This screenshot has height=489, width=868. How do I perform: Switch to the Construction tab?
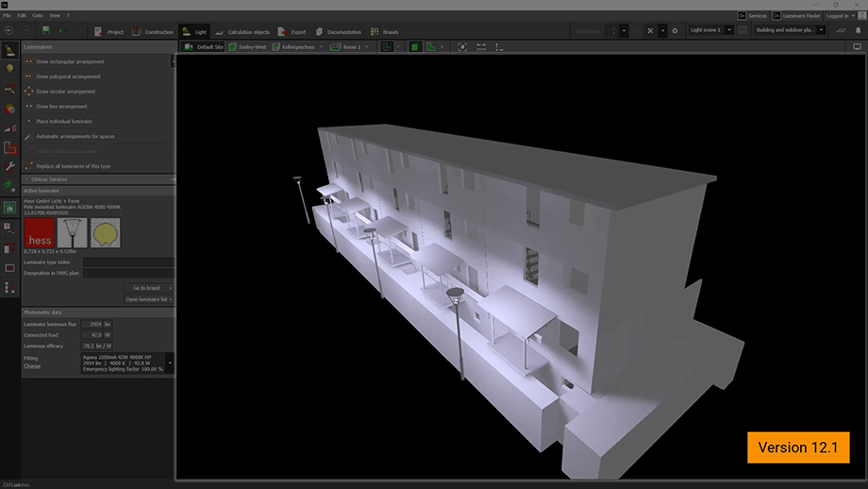coord(153,32)
